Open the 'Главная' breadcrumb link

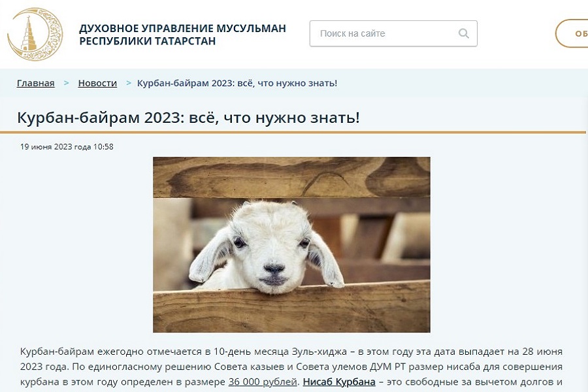pos(36,83)
